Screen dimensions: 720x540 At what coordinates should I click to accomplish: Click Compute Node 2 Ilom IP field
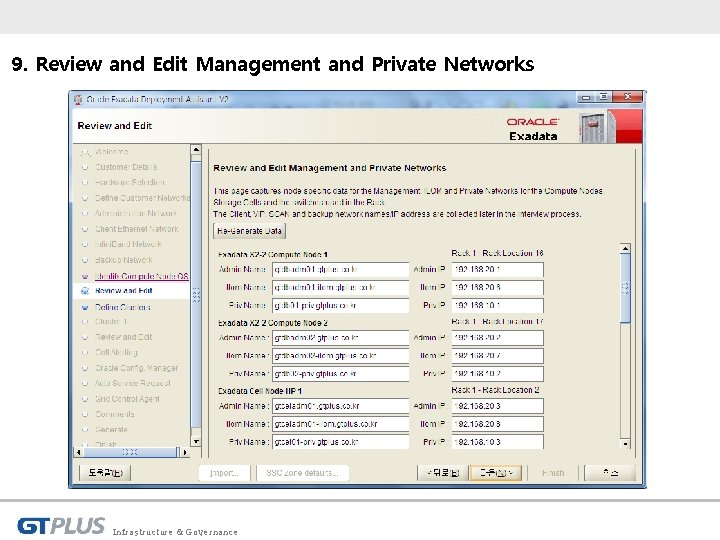[x=498, y=356]
